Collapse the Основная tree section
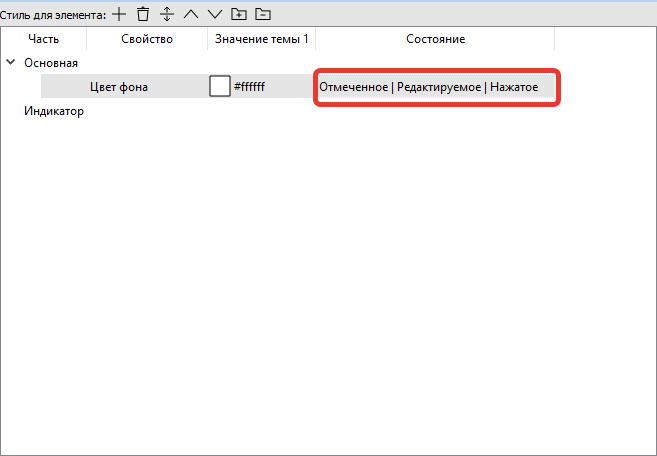The image size is (657, 456). tap(11, 63)
